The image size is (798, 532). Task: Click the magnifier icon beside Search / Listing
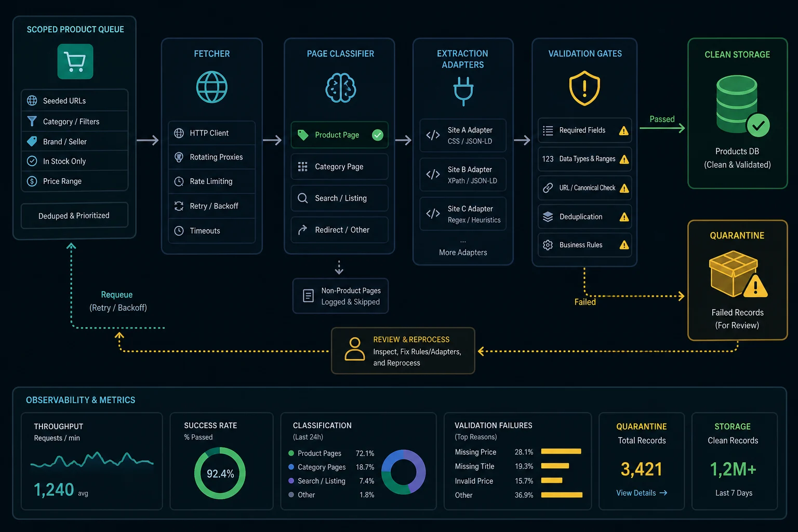(x=302, y=198)
